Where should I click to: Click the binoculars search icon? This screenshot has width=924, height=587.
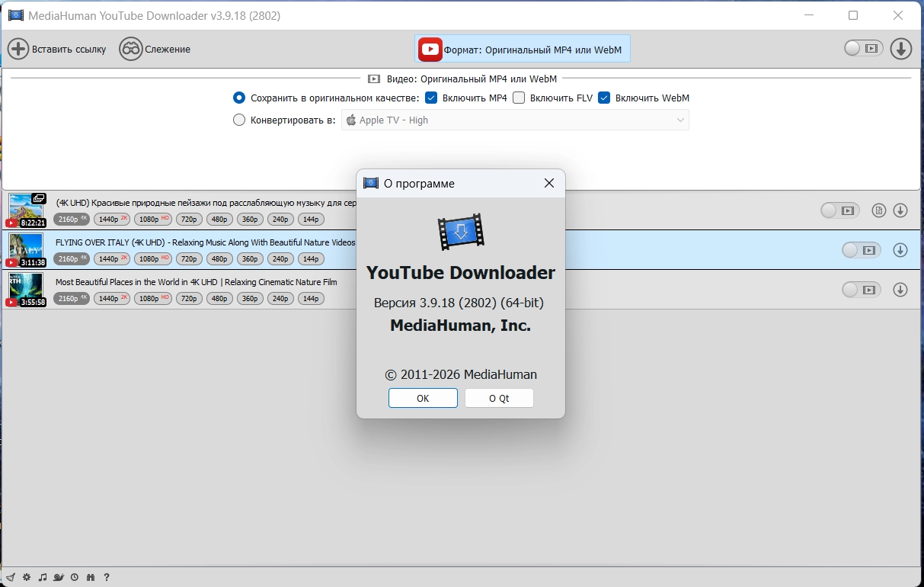(91, 577)
